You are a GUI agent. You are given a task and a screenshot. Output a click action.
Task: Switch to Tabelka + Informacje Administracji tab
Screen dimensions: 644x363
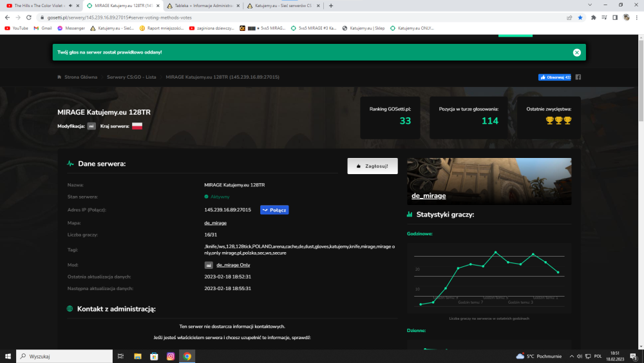click(x=204, y=6)
